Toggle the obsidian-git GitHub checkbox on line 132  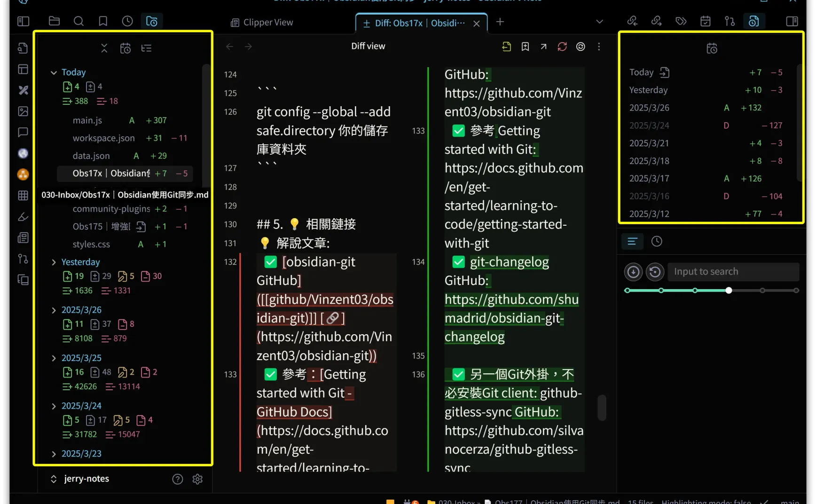coord(270,262)
